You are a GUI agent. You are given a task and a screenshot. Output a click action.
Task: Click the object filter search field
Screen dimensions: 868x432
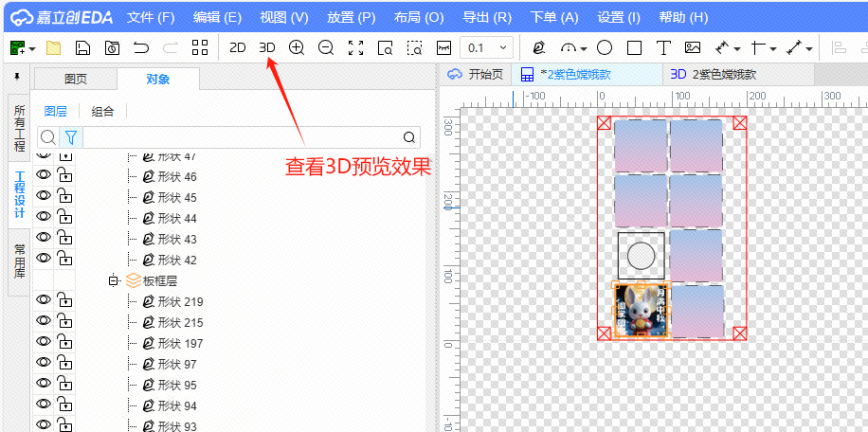click(241, 137)
